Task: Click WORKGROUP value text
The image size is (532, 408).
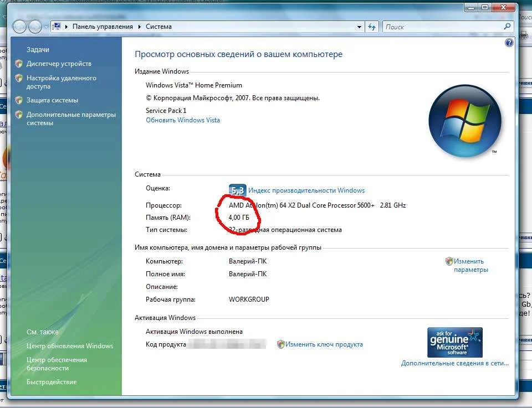Action: click(249, 299)
